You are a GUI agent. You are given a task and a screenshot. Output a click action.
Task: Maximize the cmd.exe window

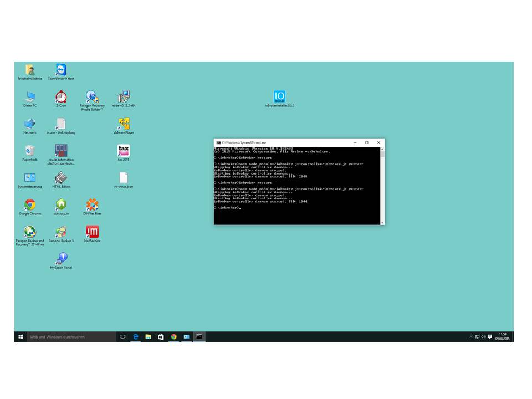(x=367, y=142)
